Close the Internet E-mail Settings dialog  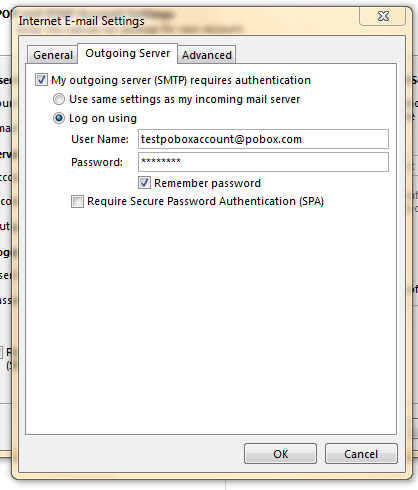click(383, 16)
